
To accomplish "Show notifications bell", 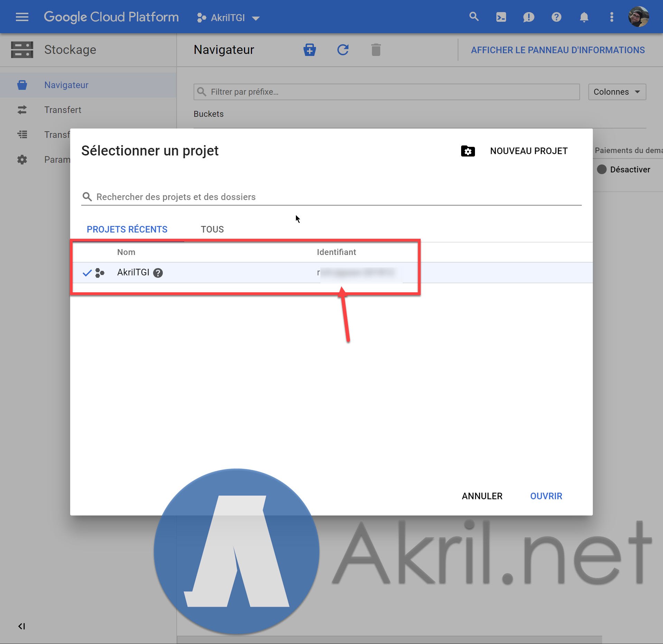I will [x=584, y=17].
